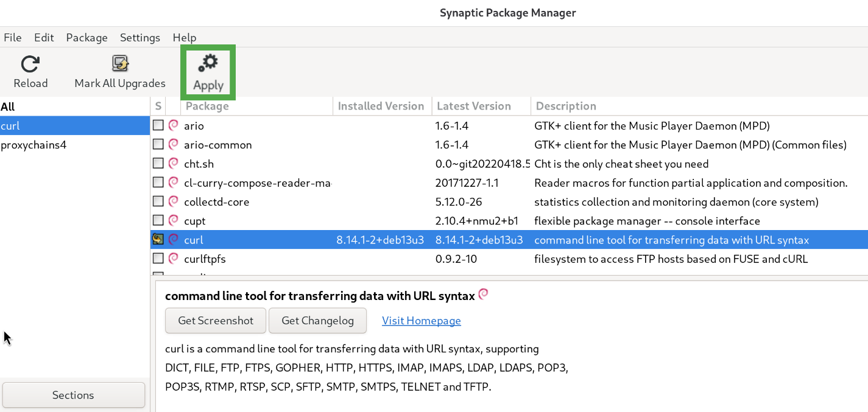
Task: Click the Get Changelog button
Action: (x=317, y=321)
